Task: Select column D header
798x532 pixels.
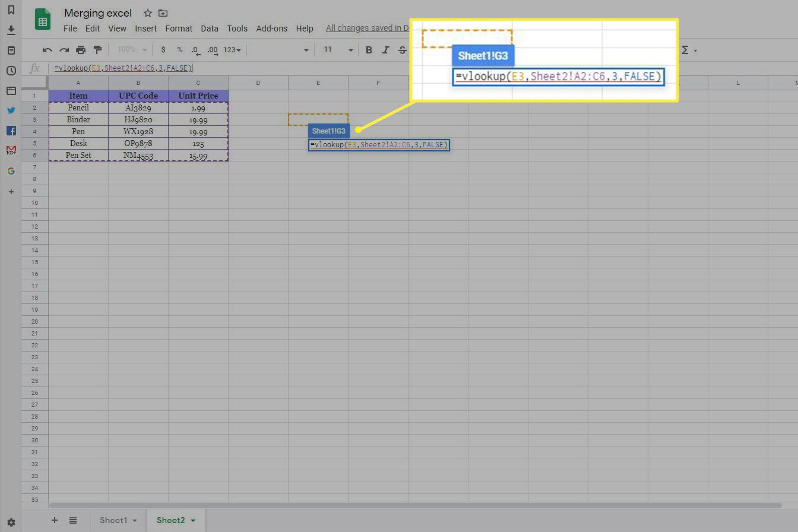Action: pyautogui.click(x=258, y=83)
